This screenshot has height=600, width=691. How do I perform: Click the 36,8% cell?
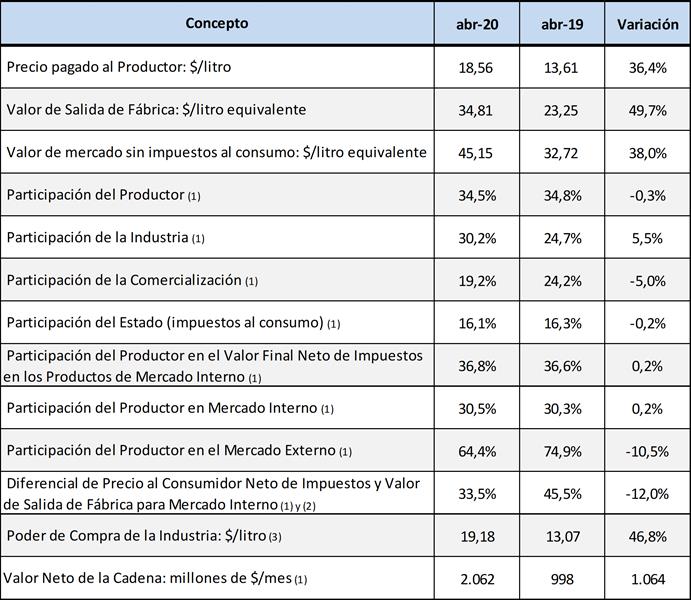pyautogui.click(x=477, y=366)
